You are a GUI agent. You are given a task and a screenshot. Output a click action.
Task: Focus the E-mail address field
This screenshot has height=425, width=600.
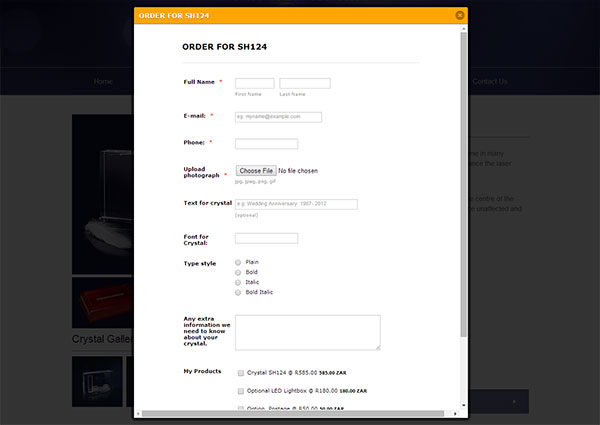(x=278, y=117)
